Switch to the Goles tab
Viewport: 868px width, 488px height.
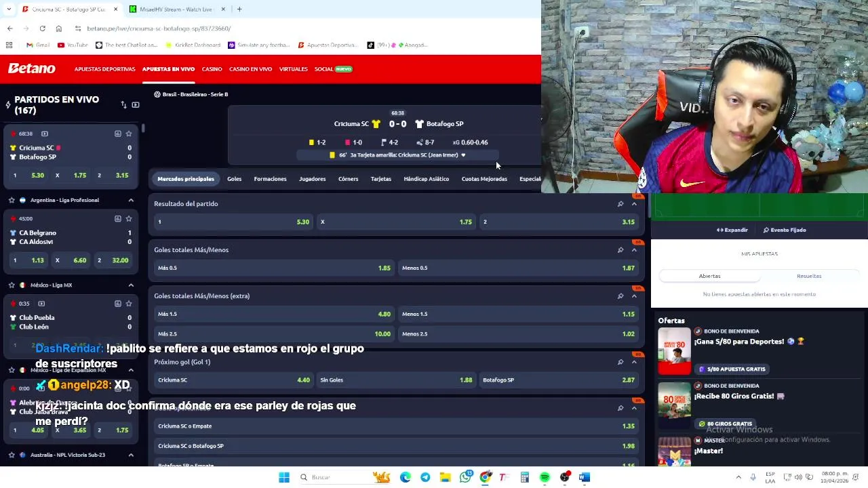tap(234, 179)
